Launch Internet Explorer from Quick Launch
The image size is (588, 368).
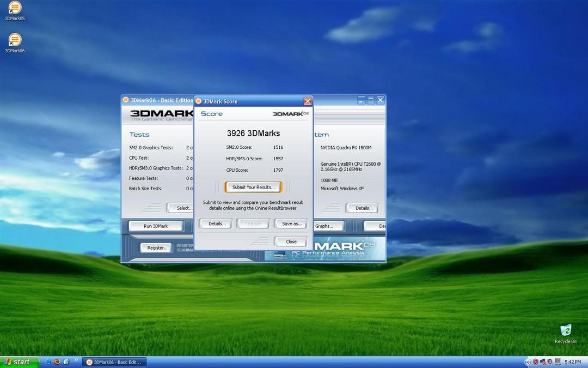click(47, 362)
